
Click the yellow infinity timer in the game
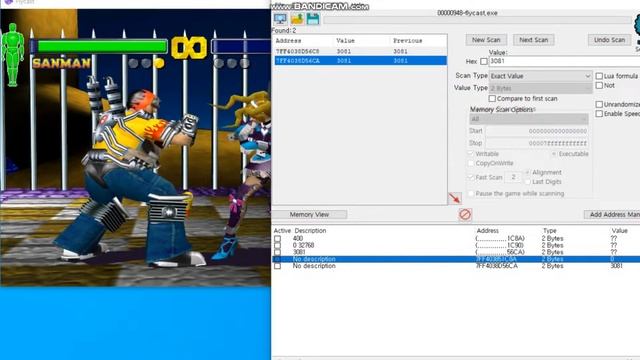pyautogui.click(x=189, y=48)
